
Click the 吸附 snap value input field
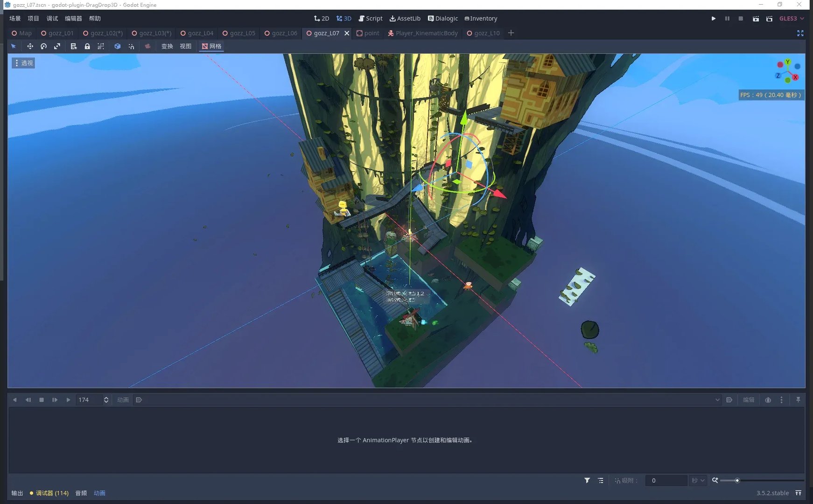click(x=666, y=480)
